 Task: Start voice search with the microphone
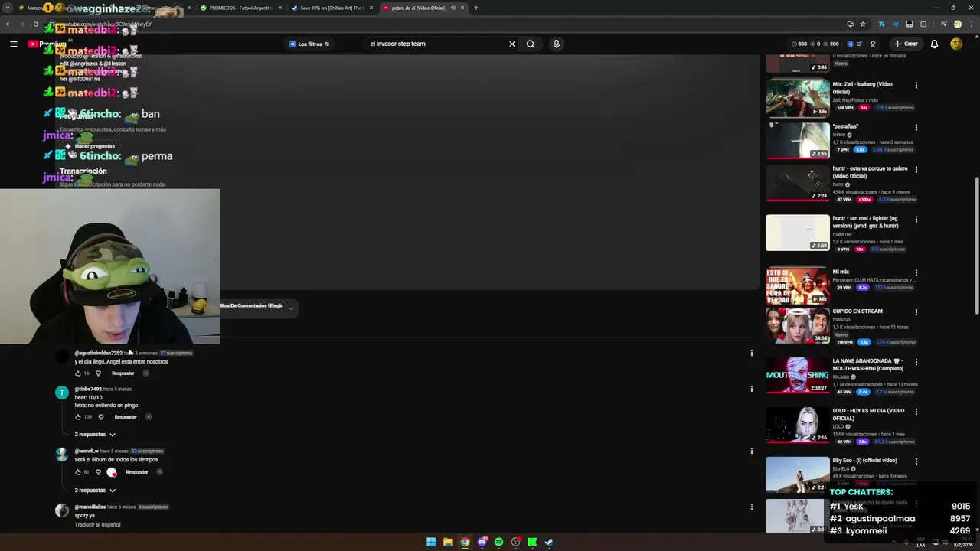coord(557,44)
